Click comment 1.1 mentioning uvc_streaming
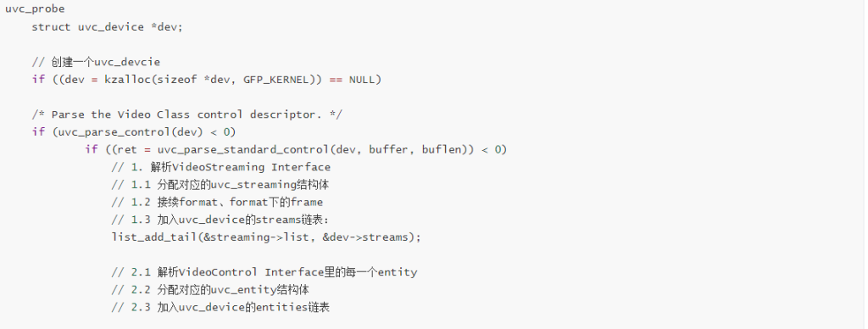Image resolution: width=868 pixels, height=329 pixels. (x=224, y=185)
